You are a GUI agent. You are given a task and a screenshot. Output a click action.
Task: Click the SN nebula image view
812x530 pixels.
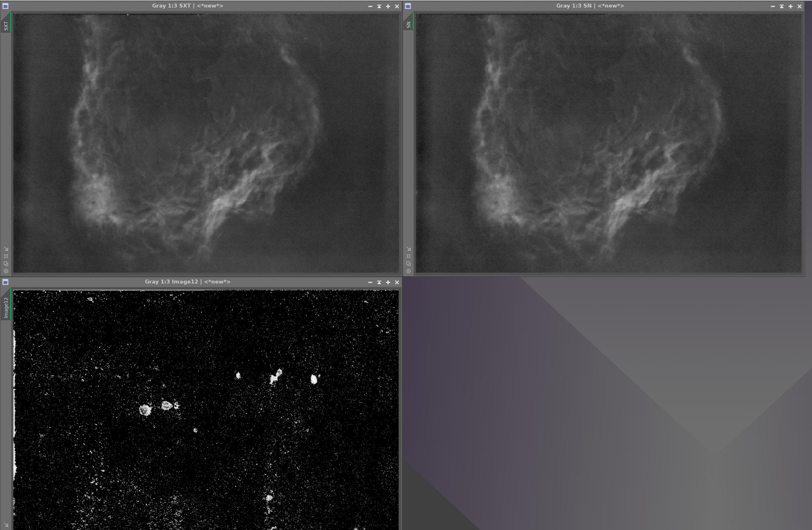pos(609,143)
